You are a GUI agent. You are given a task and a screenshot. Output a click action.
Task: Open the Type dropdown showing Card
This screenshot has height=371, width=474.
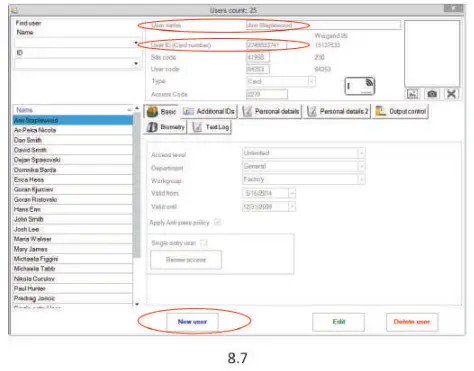(312, 81)
